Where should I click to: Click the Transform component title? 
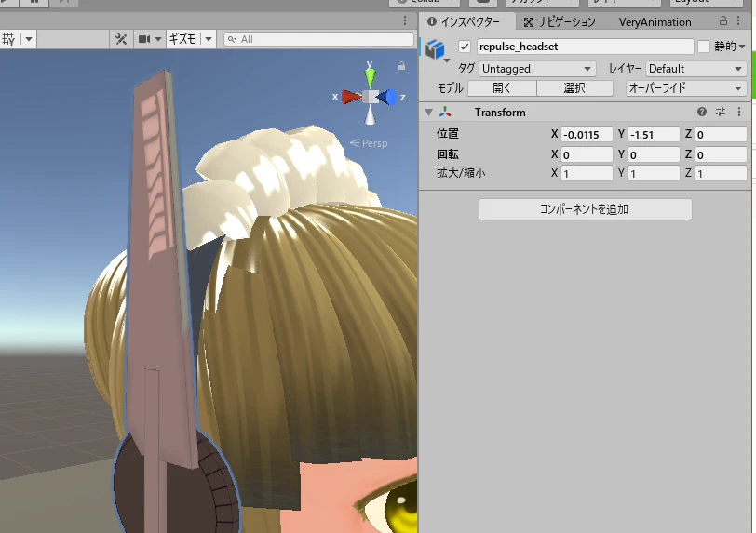(x=500, y=113)
